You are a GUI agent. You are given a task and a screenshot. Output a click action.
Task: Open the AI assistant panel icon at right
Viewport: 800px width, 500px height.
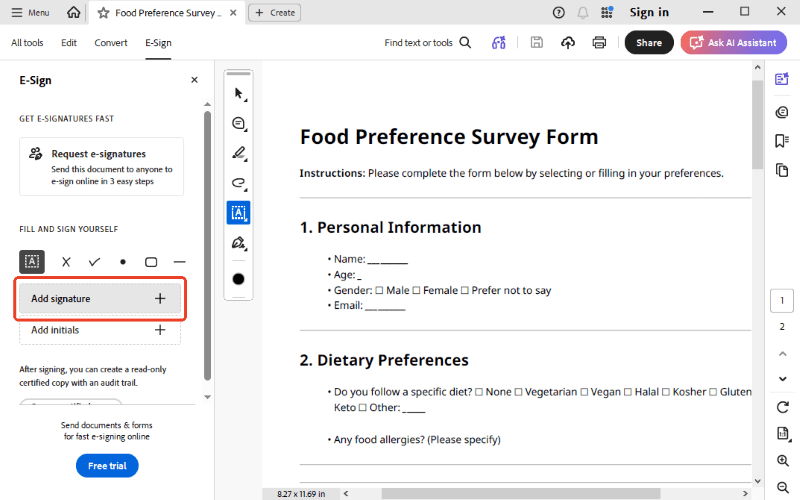pos(782,79)
